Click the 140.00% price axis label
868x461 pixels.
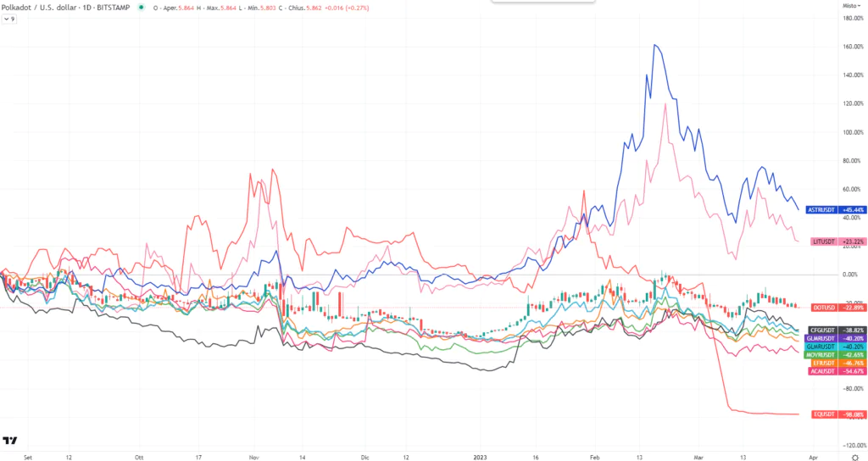pyautogui.click(x=853, y=75)
